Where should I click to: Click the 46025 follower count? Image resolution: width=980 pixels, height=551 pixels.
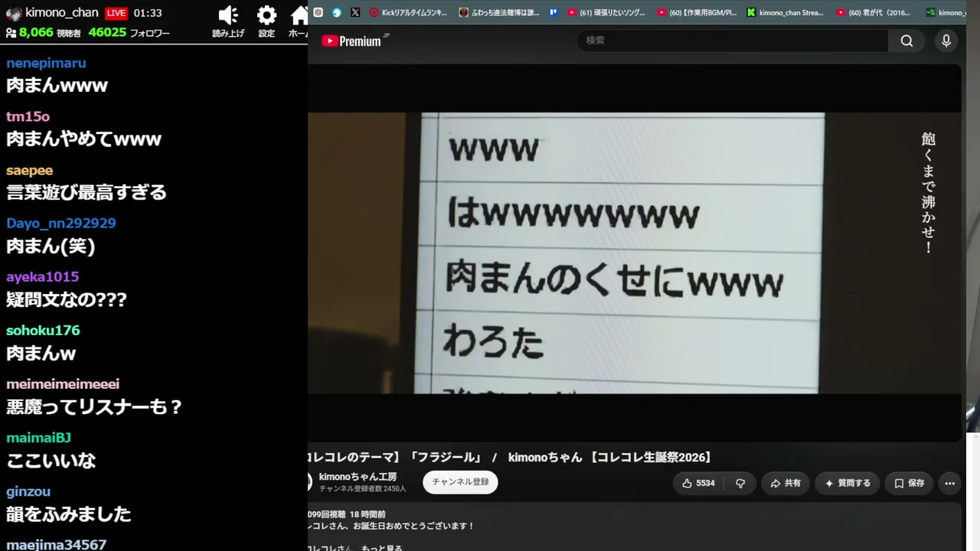(107, 33)
